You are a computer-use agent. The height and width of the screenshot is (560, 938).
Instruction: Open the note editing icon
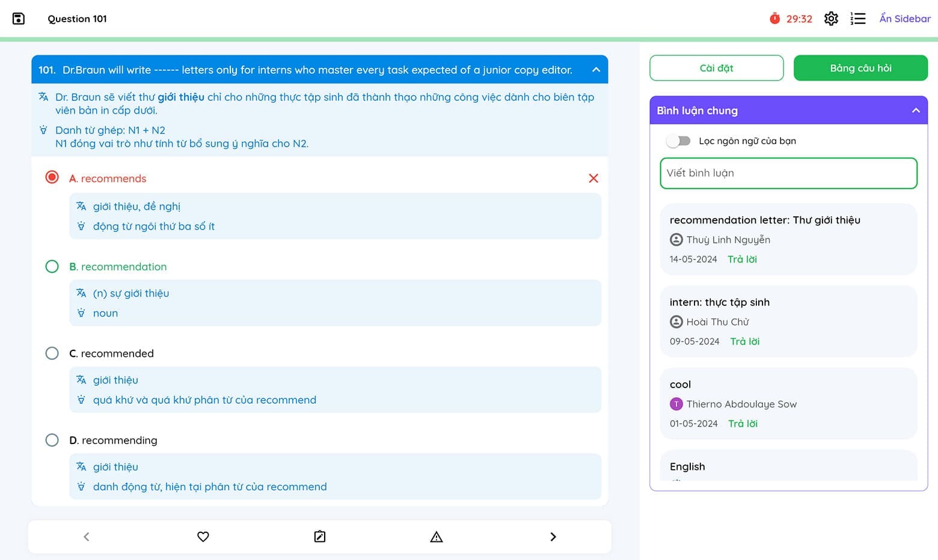click(320, 537)
